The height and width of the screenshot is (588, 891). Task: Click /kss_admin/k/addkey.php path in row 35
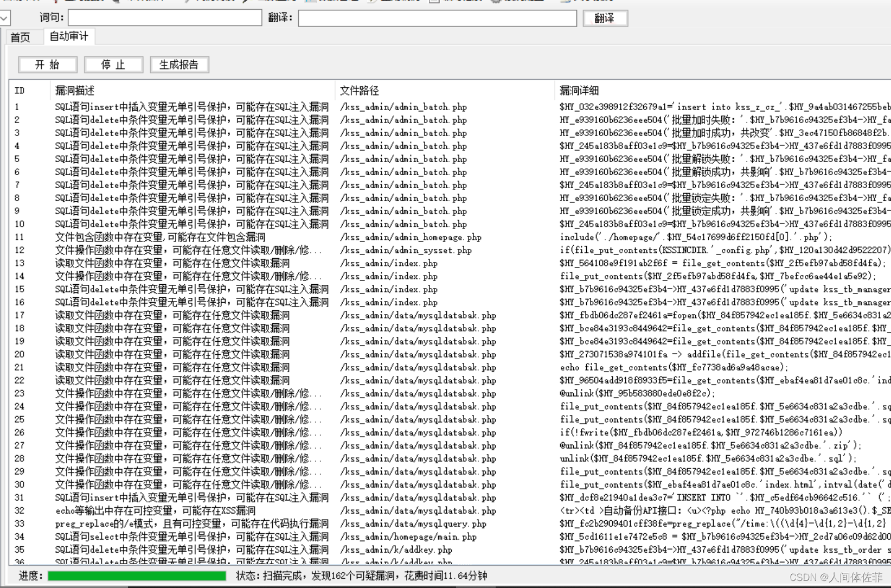point(396,549)
